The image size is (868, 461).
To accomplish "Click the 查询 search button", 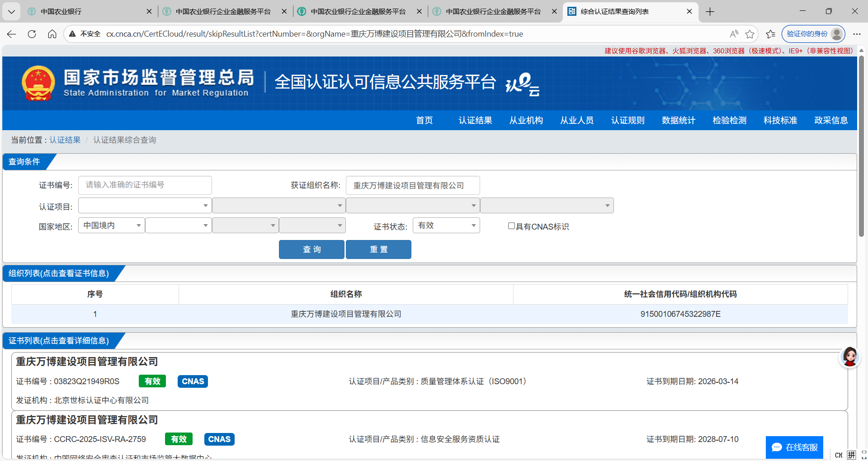I will (x=311, y=249).
